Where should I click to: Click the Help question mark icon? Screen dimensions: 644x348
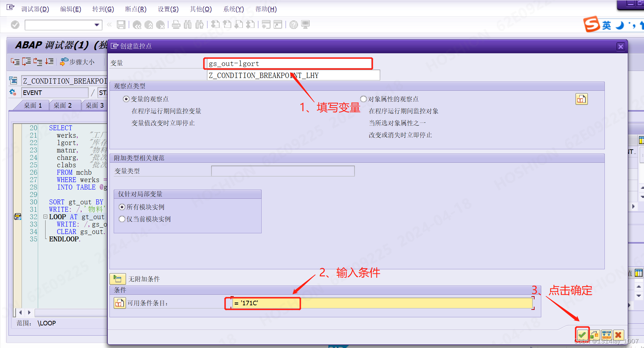293,25
